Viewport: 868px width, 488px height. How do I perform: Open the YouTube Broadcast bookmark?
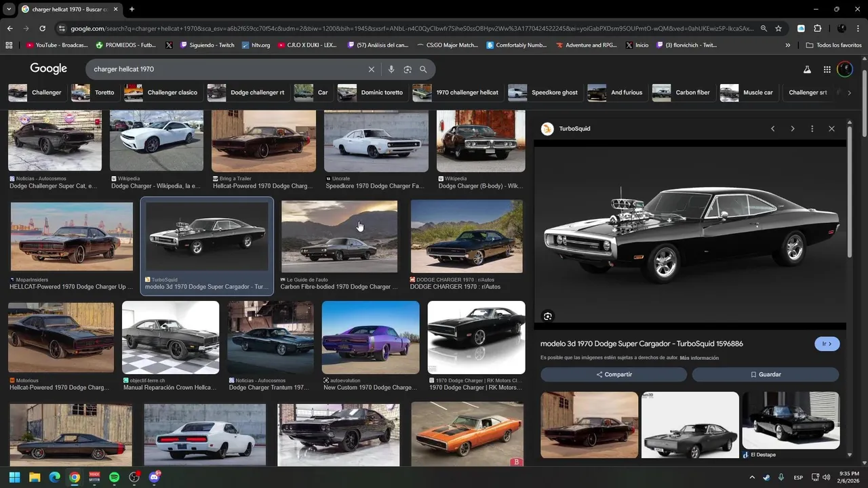coord(57,45)
